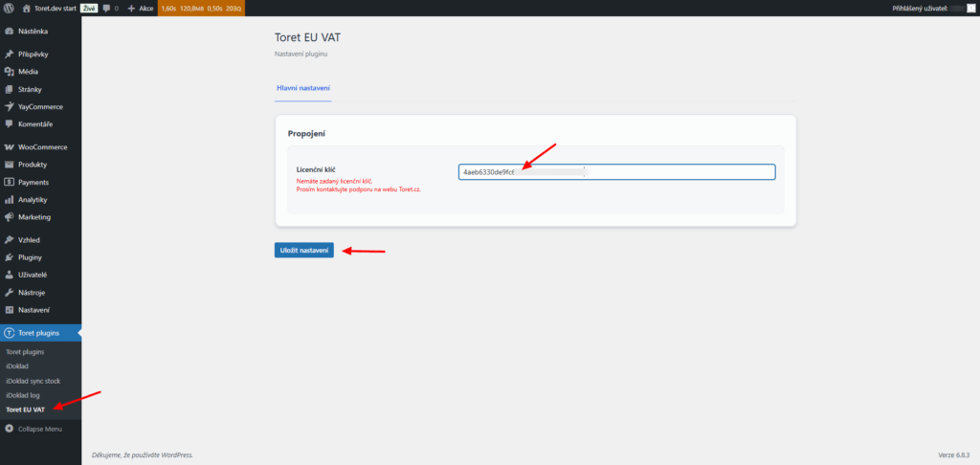The height and width of the screenshot is (465, 980).
Task: Open the query monitor stats bar
Action: tap(201, 9)
